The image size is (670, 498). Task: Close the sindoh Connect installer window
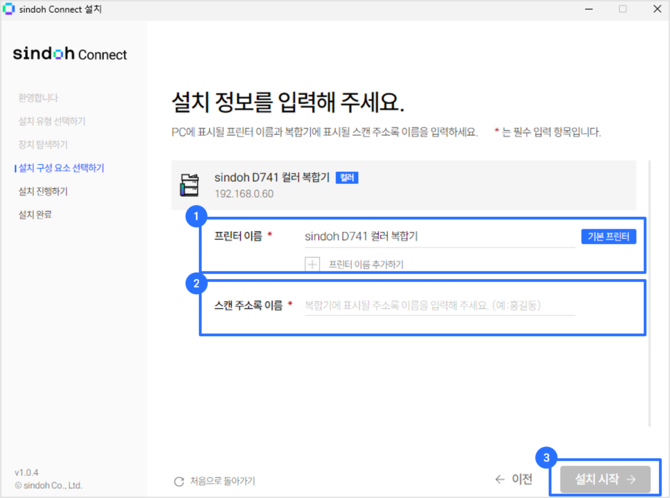(657, 9)
